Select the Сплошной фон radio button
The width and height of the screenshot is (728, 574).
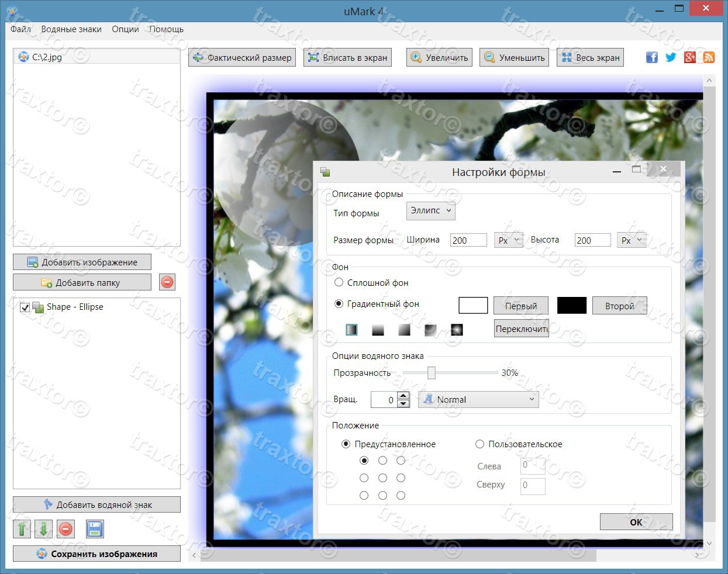tap(339, 282)
